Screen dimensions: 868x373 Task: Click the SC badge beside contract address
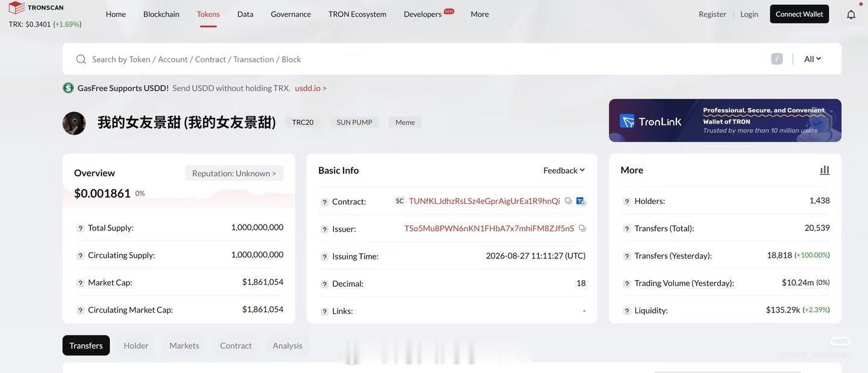pyautogui.click(x=400, y=201)
